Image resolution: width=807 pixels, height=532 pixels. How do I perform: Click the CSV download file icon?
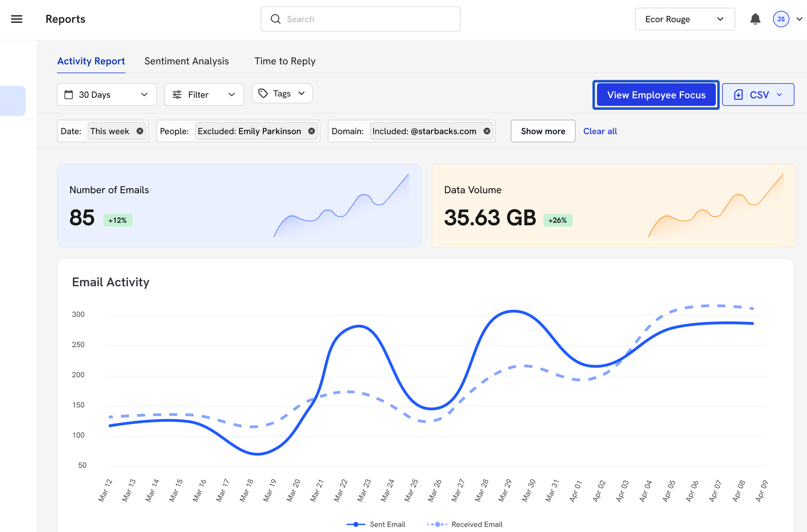pos(738,95)
